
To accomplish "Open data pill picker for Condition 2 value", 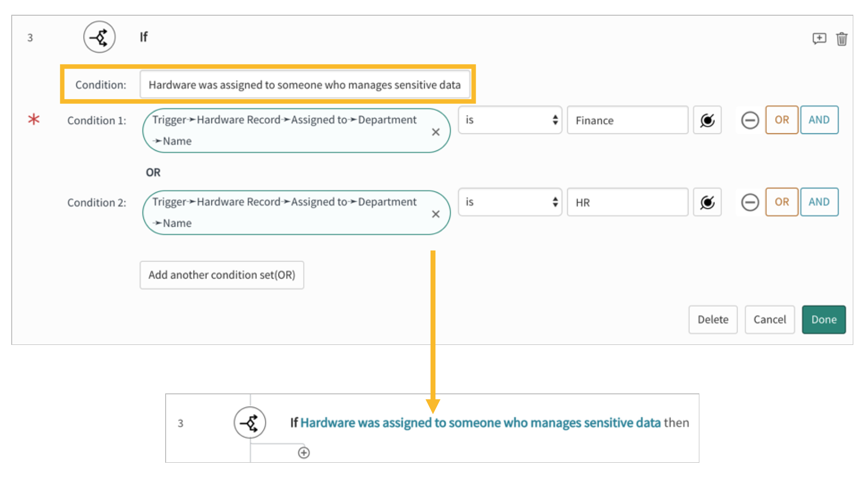I will pos(707,203).
